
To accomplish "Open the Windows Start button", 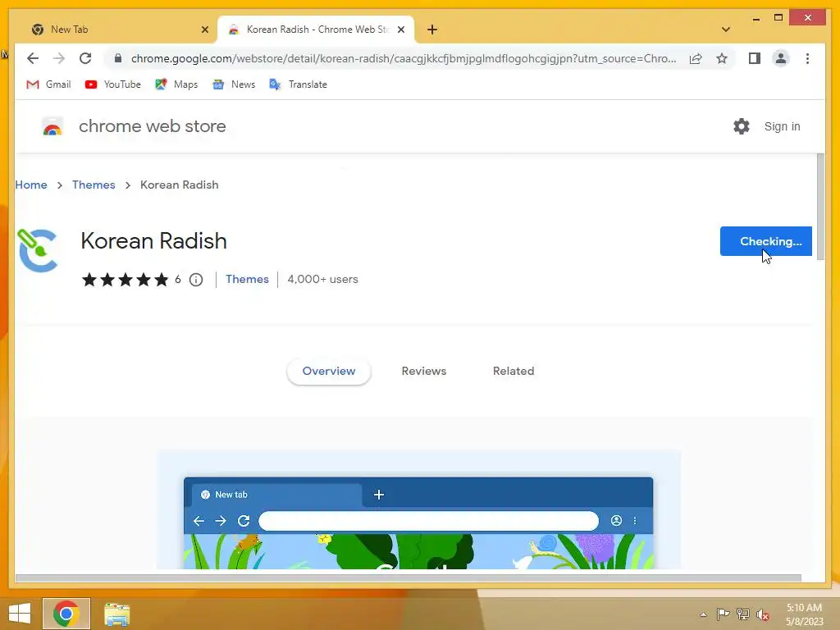I will (x=20, y=614).
